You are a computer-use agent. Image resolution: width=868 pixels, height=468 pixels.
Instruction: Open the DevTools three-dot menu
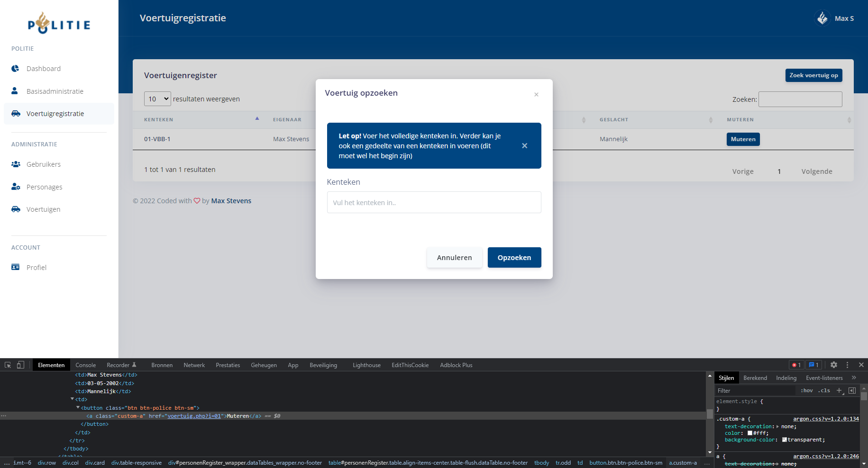tap(848, 365)
